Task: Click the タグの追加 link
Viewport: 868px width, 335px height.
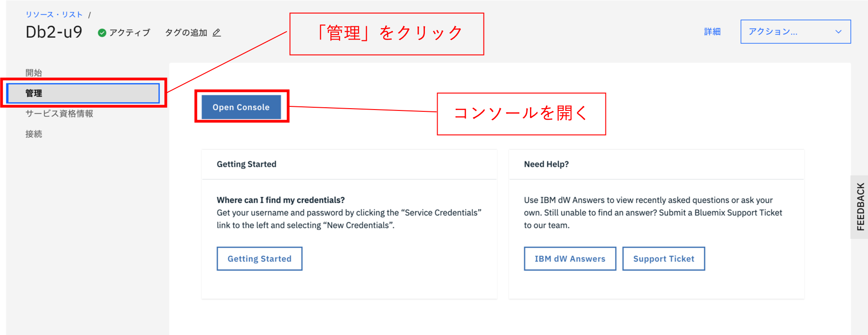Action: click(188, 32)
